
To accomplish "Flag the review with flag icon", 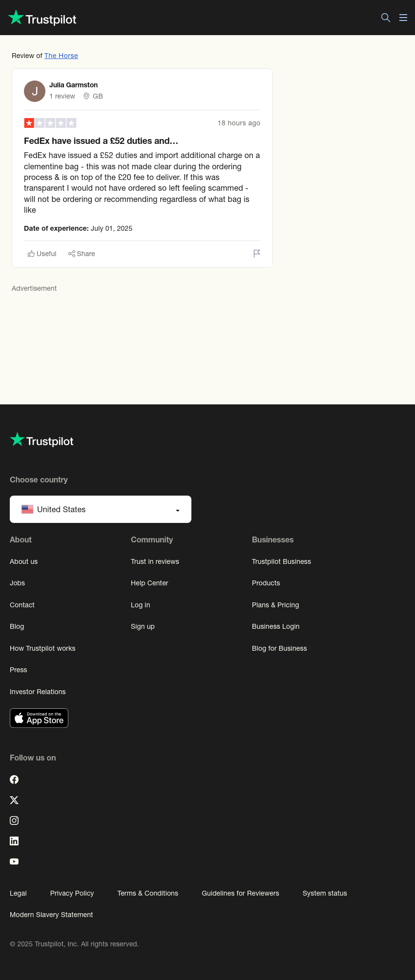I will coord(257,254).
